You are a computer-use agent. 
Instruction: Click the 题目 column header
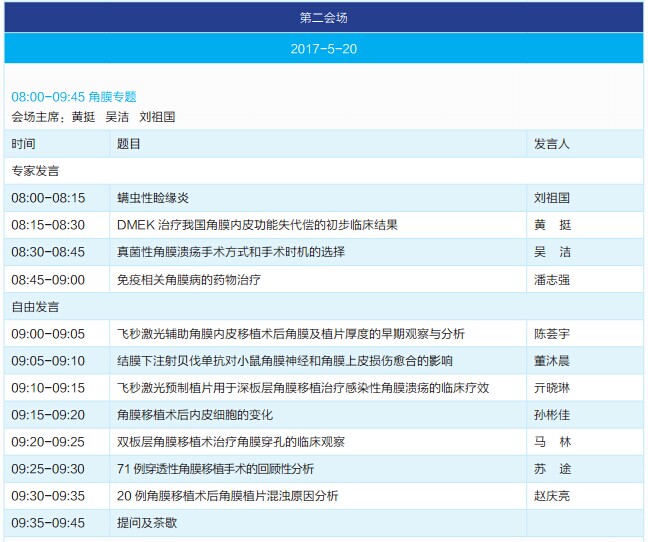(129, 144)
